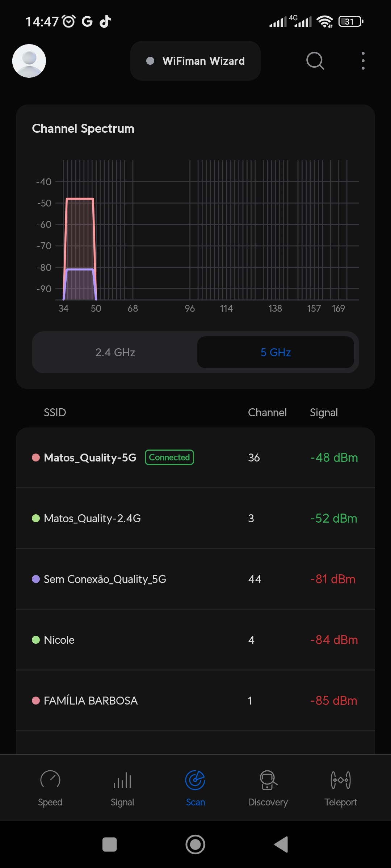Open the Nicole network entry
This screenshot has height=868, width=391.
[x=195, y=640]
